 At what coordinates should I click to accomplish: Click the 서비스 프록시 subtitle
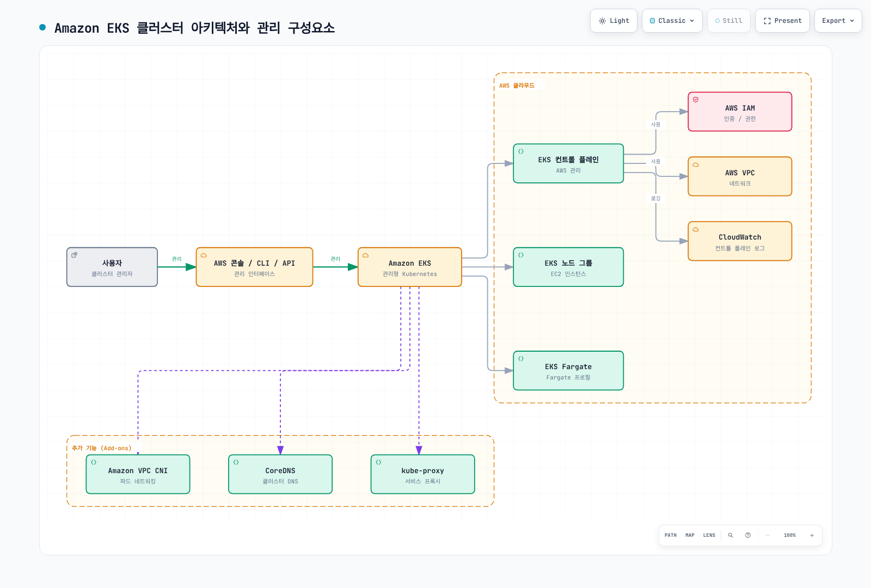[x=423, y=481]
